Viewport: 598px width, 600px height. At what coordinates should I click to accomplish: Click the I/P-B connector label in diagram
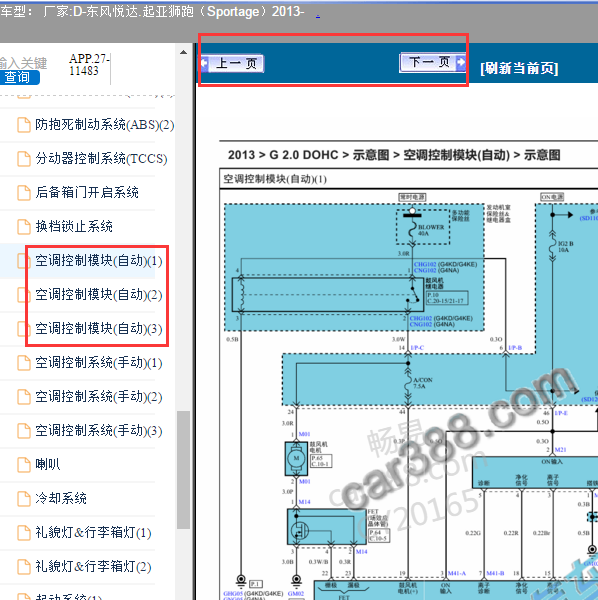(x=515, y=347)
